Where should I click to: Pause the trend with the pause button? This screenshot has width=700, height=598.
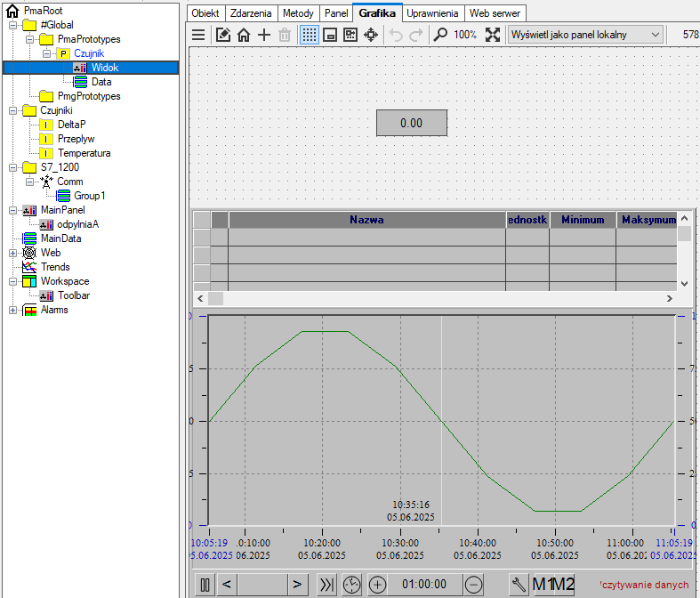(x=205, y=585)
